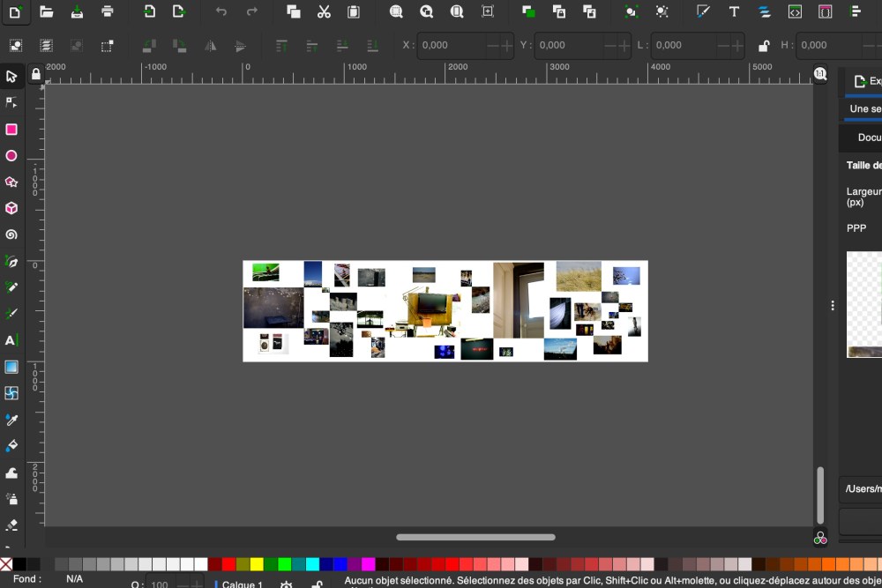The image size is (882, 588).
Task: Select the Ellipse tool
Action: [x=11, y=156]
